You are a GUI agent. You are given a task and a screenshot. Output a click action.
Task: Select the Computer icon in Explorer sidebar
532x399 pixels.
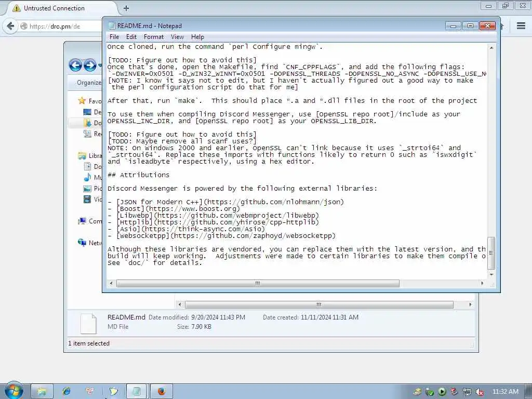[82, 221]
